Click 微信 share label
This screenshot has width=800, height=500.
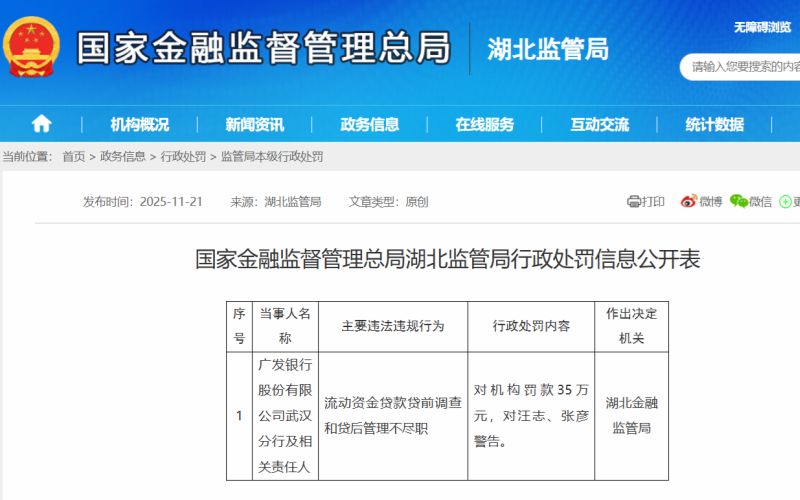(760, 202)
